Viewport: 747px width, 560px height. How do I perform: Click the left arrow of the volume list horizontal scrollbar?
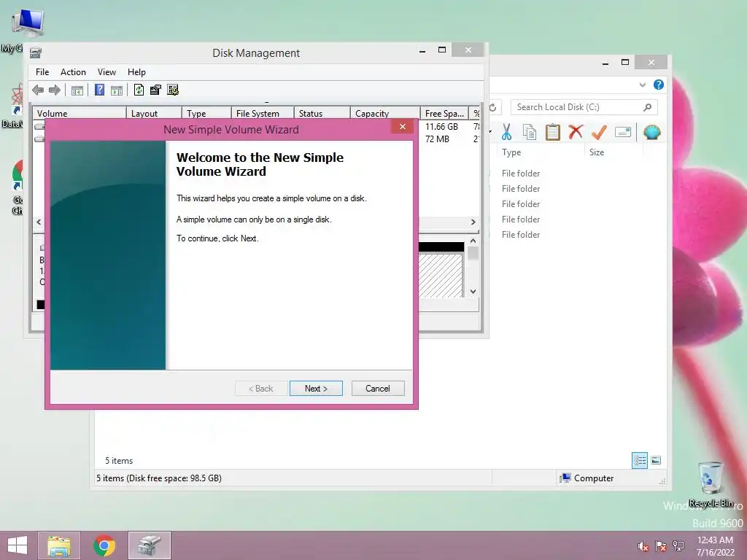pos(39,222)
